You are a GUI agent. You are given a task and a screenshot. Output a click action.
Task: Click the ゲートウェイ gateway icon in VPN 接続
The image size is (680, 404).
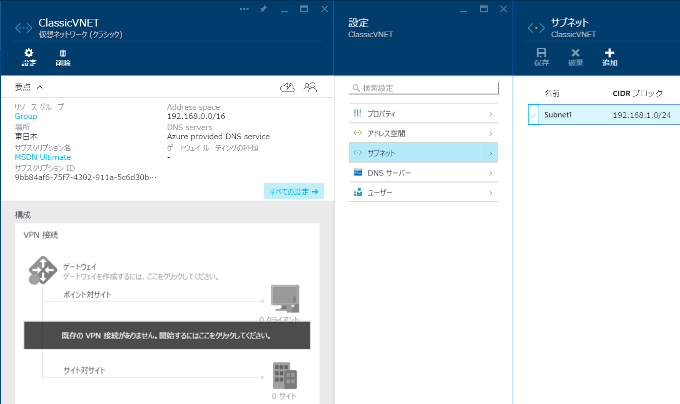tap(42, 270)
